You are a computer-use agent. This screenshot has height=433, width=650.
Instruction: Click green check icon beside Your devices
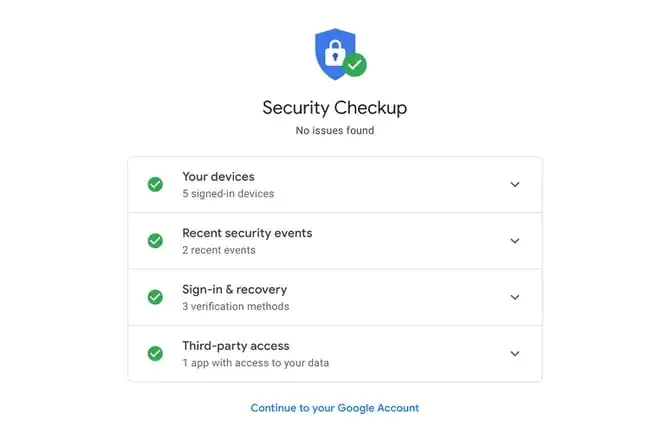tap(155, 184)
